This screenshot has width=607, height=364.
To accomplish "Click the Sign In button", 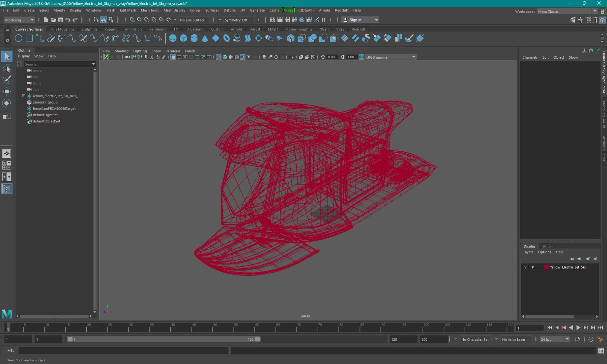I will [x=355, y=20].
